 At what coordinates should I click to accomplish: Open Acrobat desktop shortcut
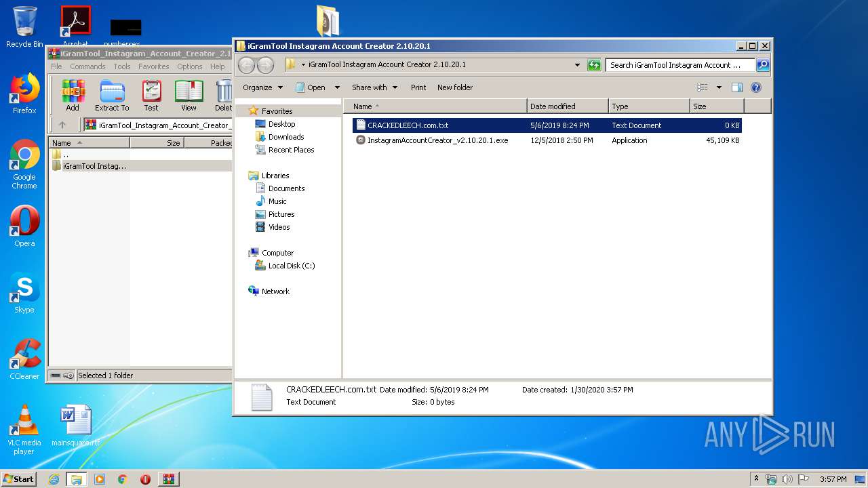tap(75, 27)
